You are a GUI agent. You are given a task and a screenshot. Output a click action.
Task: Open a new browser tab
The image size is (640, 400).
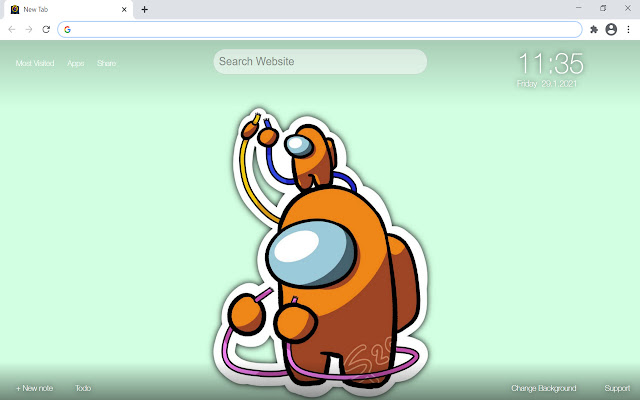(x=144, y=9)
